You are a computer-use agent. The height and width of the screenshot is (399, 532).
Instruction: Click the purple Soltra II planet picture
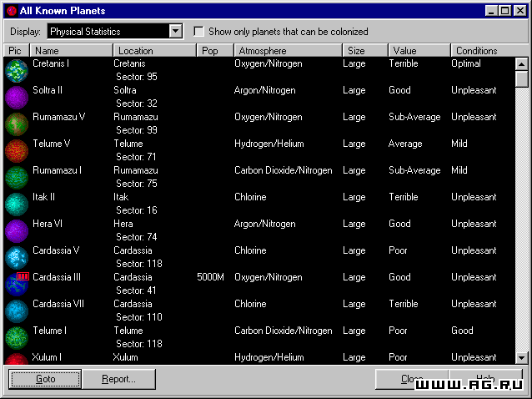(x=17, y=98)
